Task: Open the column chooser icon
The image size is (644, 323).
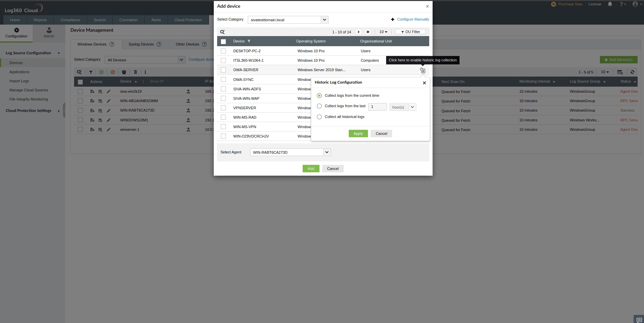Action: (x=620, y=72)
